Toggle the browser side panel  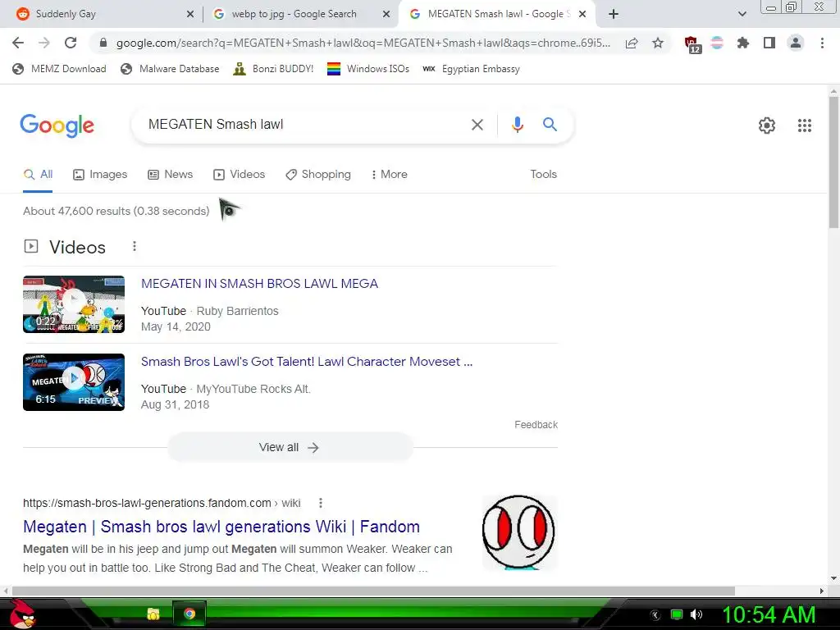click(x=769, y=43)
